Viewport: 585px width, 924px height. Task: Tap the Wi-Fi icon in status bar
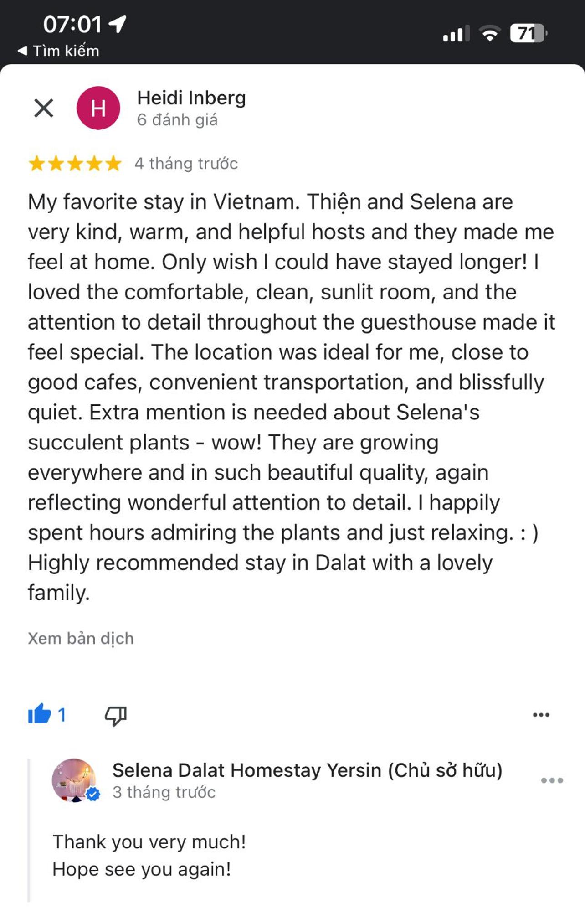click(x=490, y=34)
